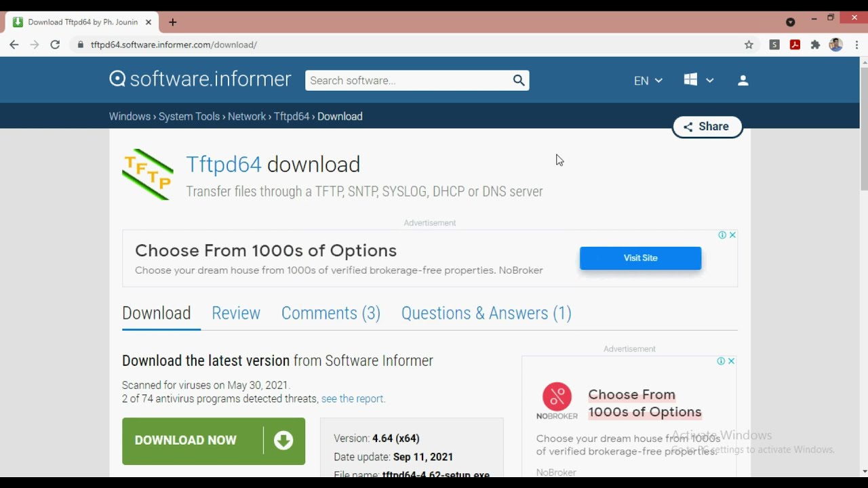Image resolution: width=868 pixels, height=488 pixels.
Task: Open the Comments (3) tab
Action: point(331,313)
